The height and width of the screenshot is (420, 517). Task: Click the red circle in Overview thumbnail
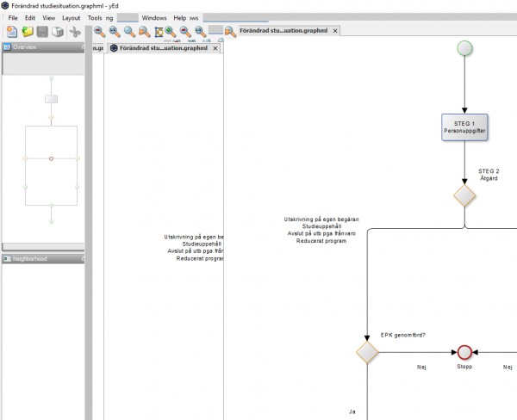(x=51, y=158)
